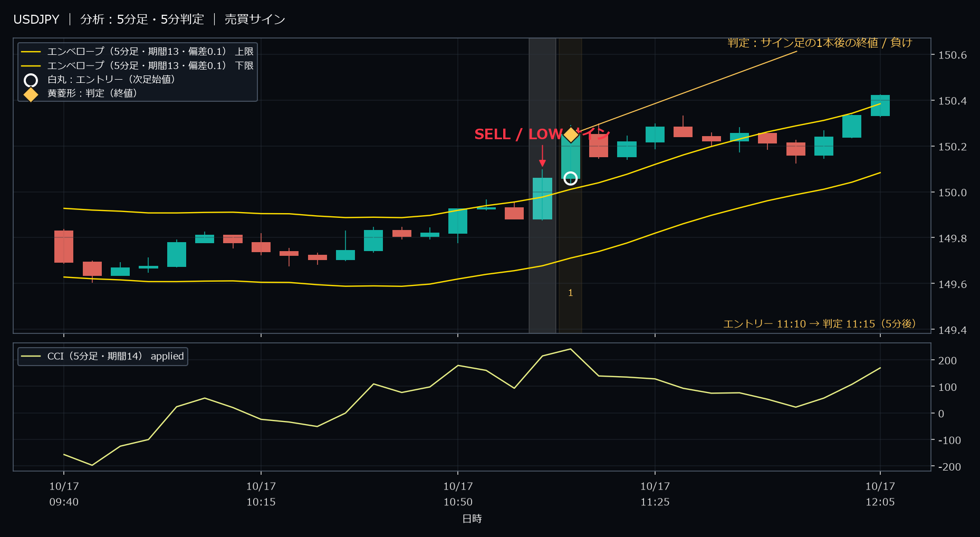
Task: Click the CCI line peak above 200
Action: [570, 349]
